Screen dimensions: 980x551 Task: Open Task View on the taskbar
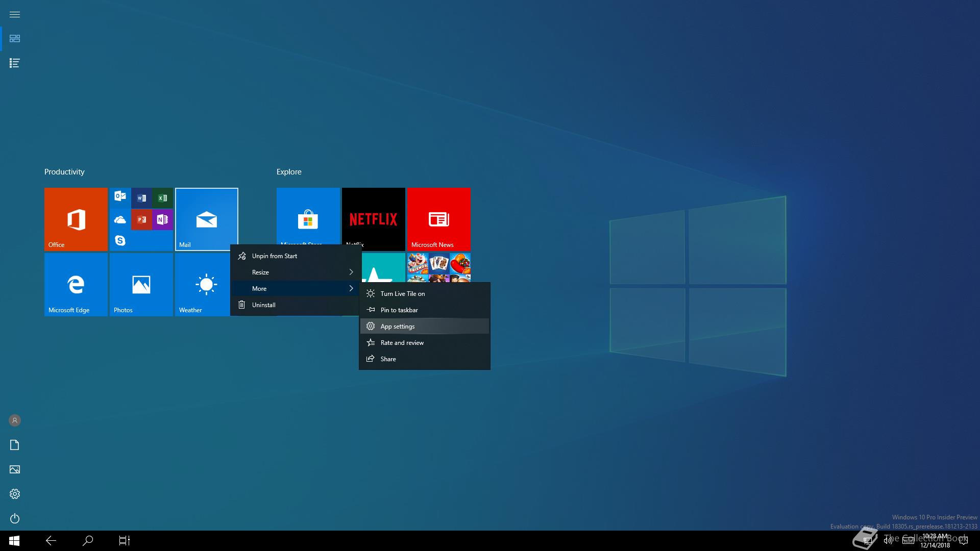[x=125, y=541]
